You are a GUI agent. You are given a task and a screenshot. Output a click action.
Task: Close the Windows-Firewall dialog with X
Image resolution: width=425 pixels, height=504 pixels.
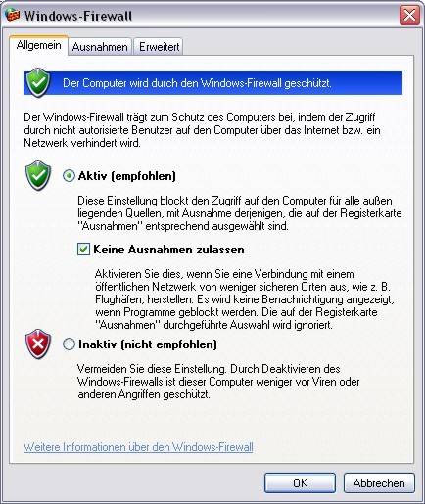[x=409, y=15]
